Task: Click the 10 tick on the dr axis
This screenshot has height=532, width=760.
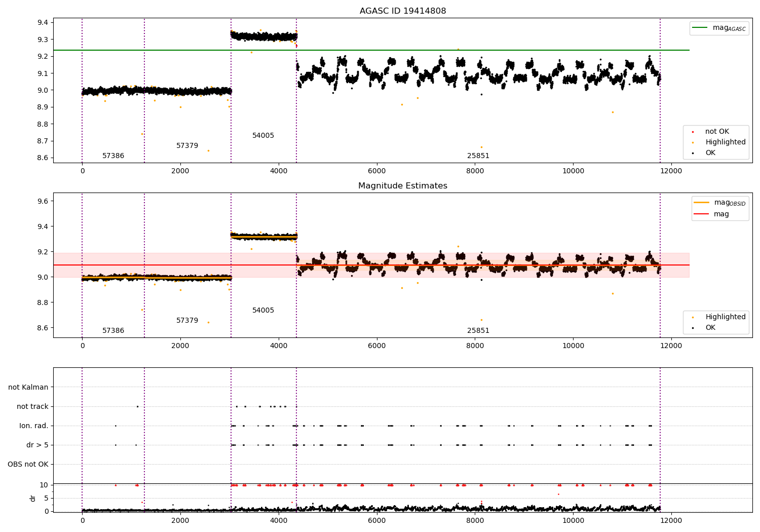Action: tap(44, 485)
